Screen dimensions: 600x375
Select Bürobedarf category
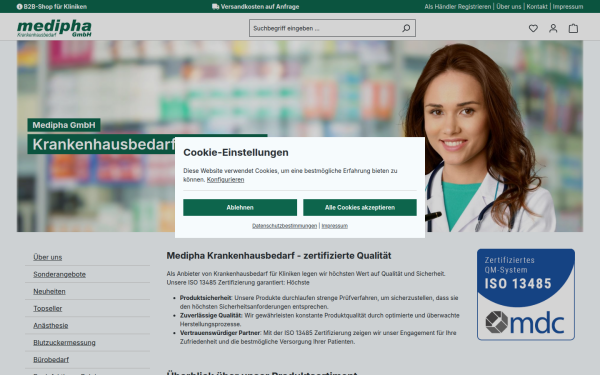pyautogui.click(x=51, y=360)
